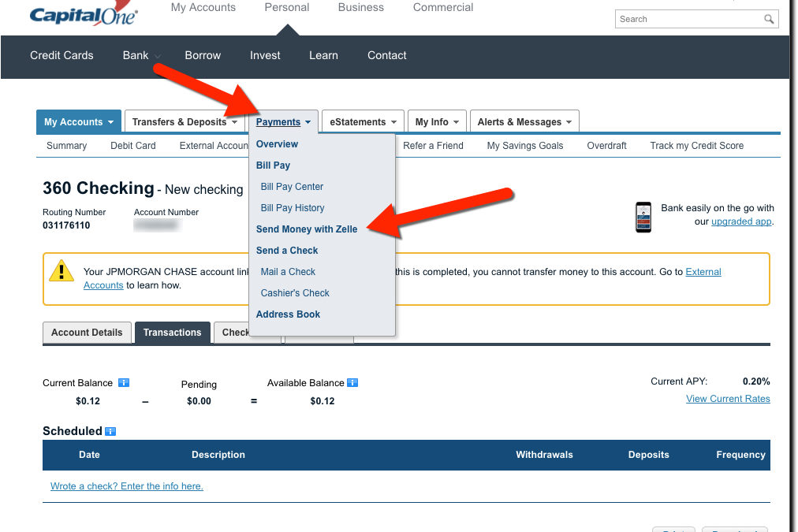The image size is (798, 532).
Task: Click the Deposits column header
Action: click(x=648, y=455)
